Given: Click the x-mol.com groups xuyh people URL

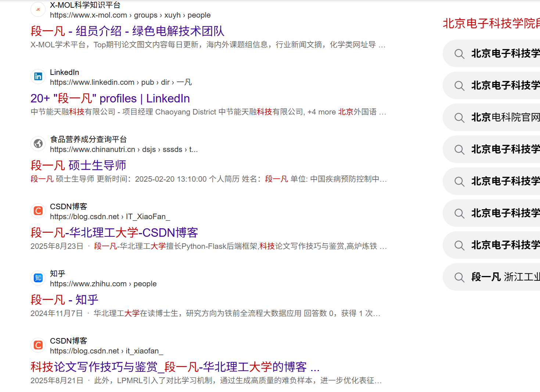Looking at the screenshot, I should (x=130, y=15).
